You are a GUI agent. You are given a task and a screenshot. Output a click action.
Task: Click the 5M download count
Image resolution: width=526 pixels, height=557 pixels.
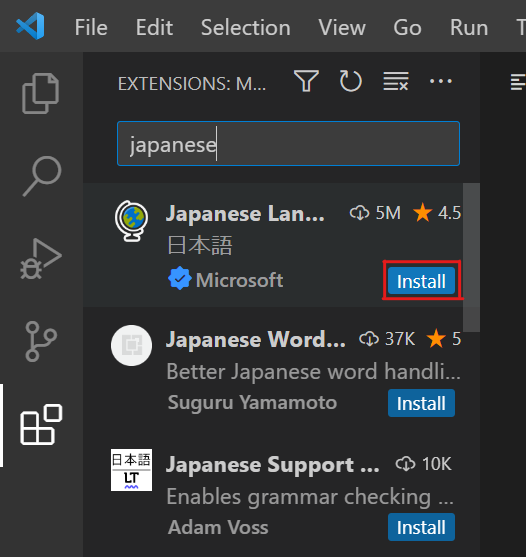click(x=375, y=213)
